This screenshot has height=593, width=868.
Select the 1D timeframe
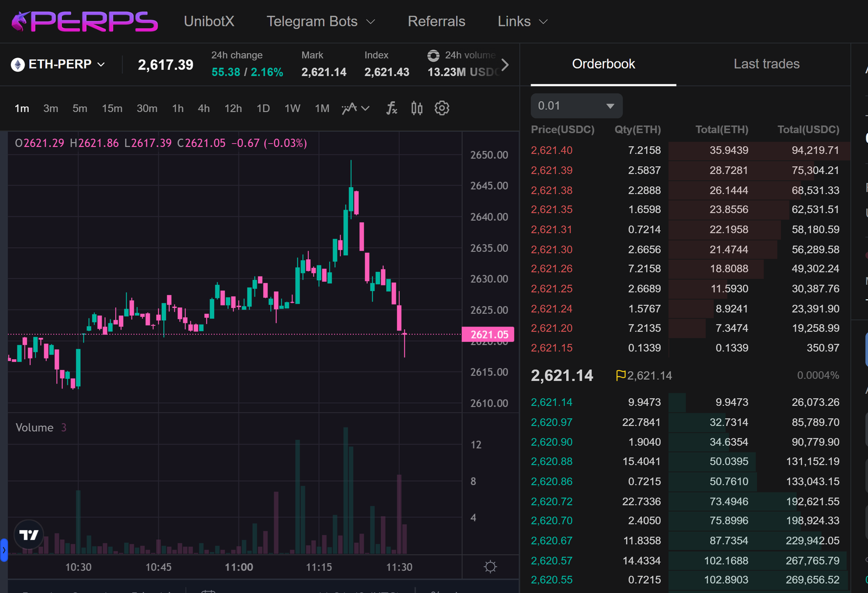point(263,108)
